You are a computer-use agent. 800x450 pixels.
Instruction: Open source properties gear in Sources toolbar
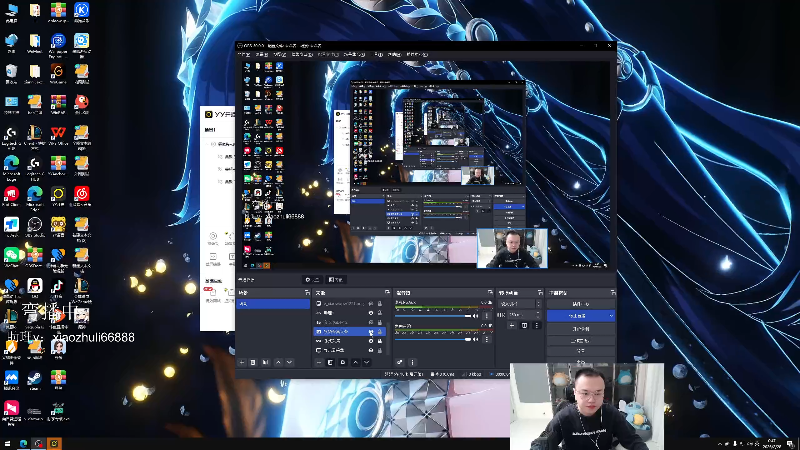pyautogui.click(x=343, y=362)
